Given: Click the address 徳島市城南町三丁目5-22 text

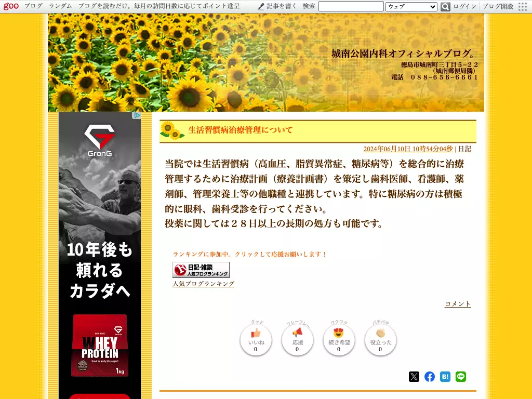Looking at the screenshot, I should click(440, 64).
